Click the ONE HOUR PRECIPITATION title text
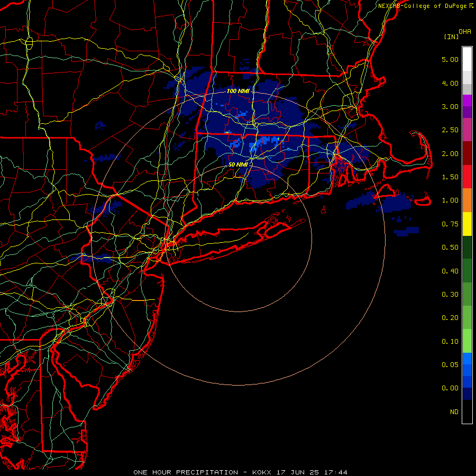The width and height of the screenshot is (476, 476). (186, 472)
